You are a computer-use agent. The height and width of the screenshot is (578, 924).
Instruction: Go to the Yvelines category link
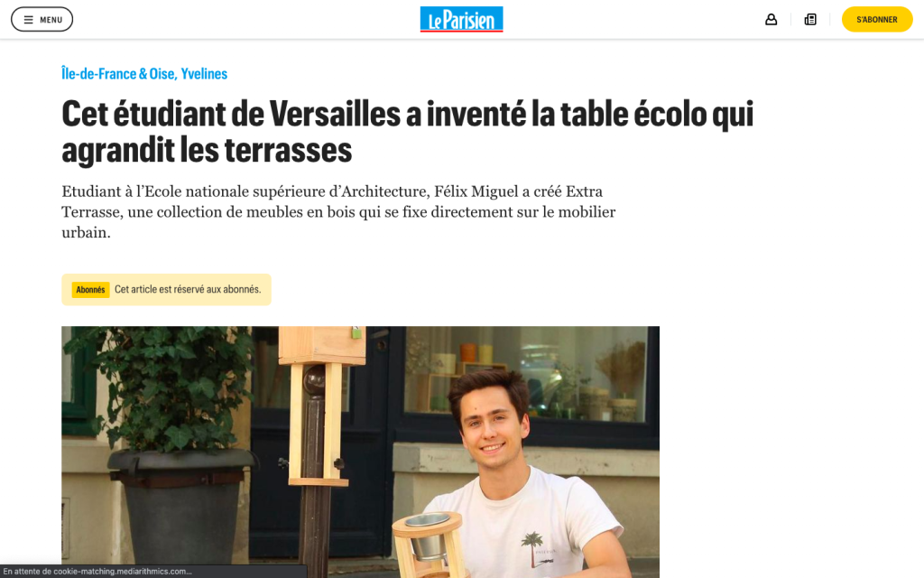204,74
